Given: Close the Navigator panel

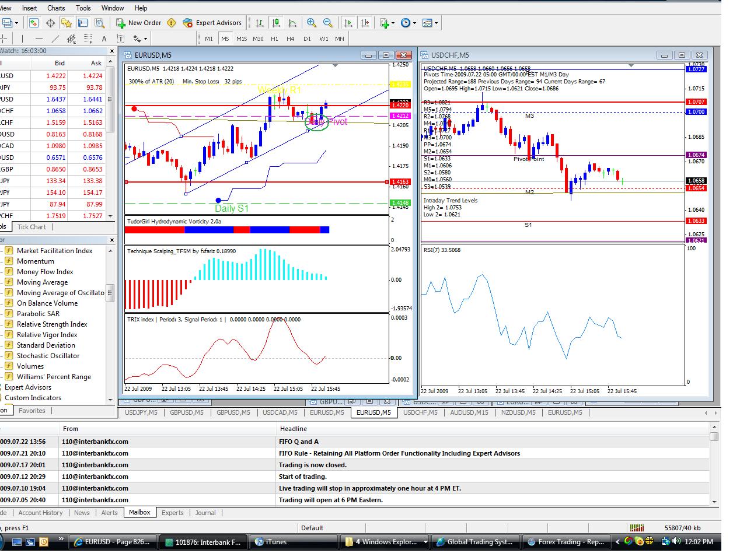Looking at the screenshot, I should [x=111, y=240].
